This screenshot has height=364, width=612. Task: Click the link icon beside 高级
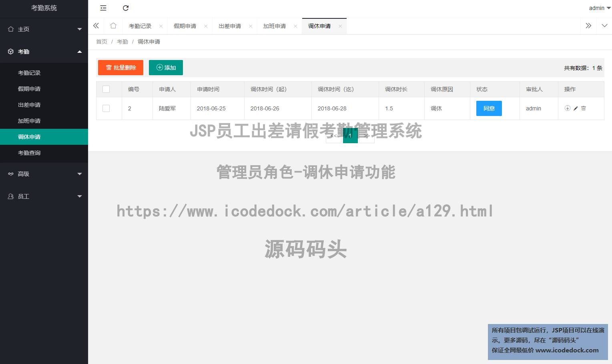tap(11, 174)
